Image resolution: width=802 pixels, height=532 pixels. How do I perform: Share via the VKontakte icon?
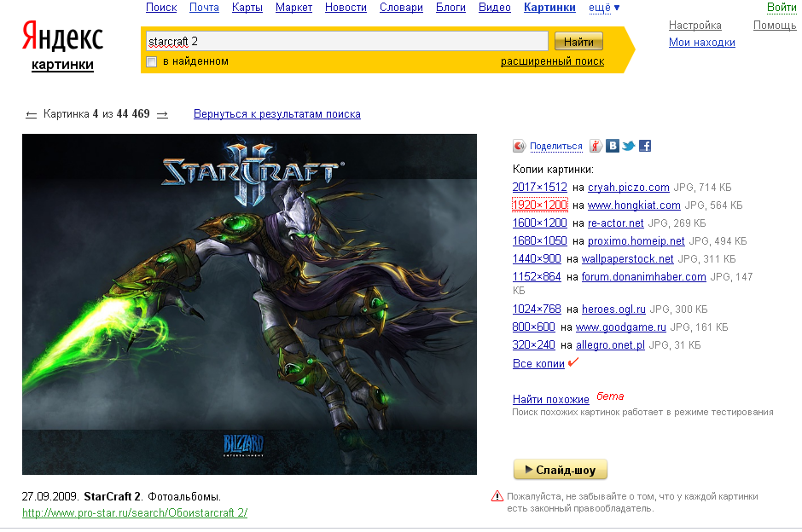click(613, 146)
